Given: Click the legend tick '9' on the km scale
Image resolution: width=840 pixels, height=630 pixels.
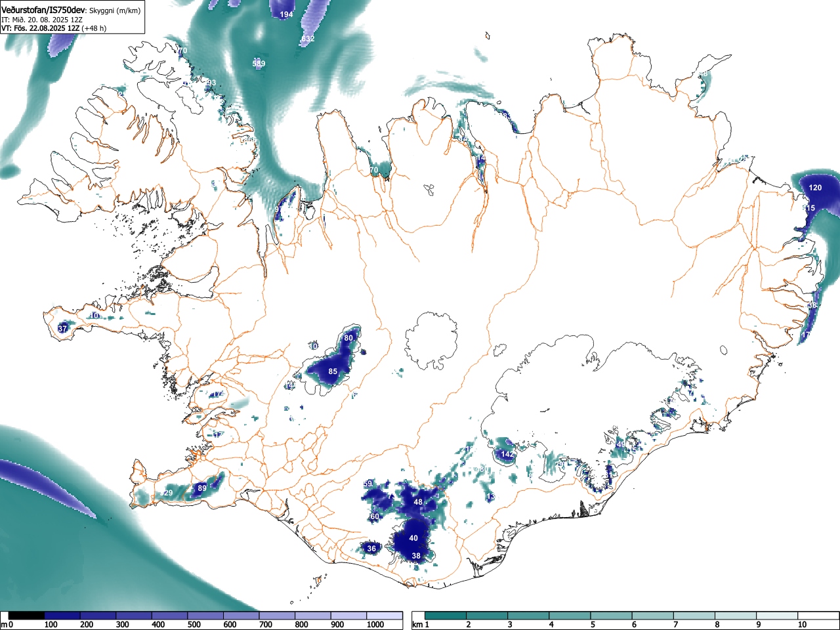Looking at the screenshot, I should (x=758, y=625).
